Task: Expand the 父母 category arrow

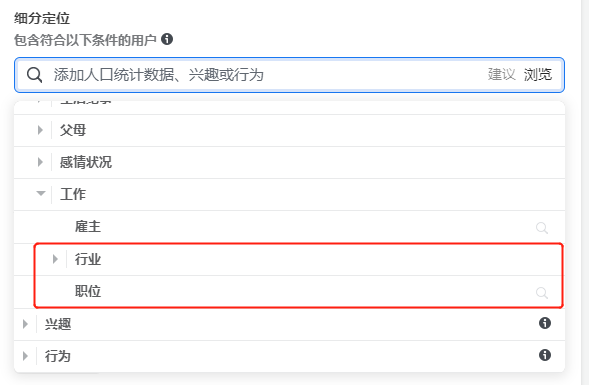Action: tap(40, 130)
